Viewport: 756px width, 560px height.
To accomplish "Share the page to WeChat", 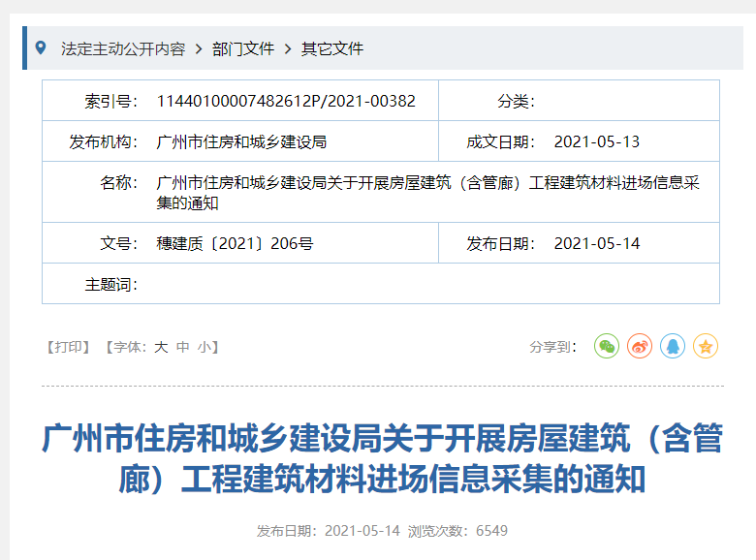I will click(607, 346).
